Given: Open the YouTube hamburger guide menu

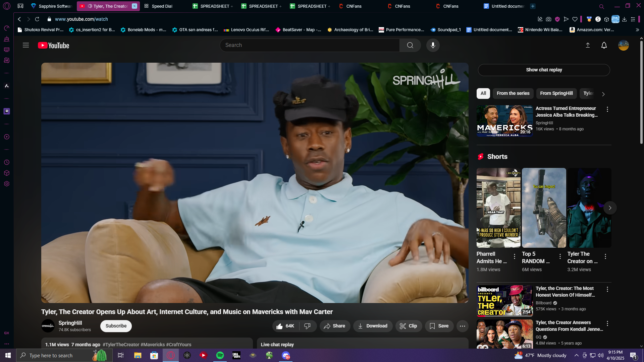Looking at the screenshot, I should [x=26, y=45].
